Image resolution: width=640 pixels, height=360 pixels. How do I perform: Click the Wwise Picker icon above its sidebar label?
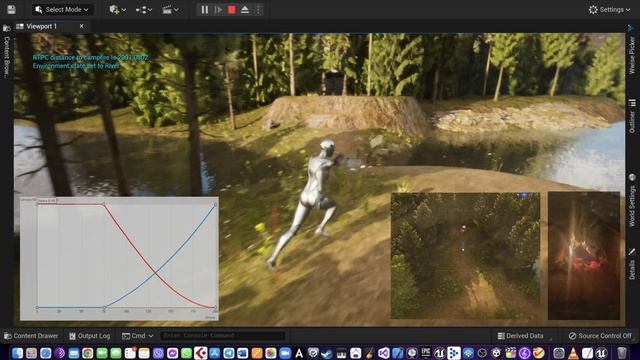(631, 28)
